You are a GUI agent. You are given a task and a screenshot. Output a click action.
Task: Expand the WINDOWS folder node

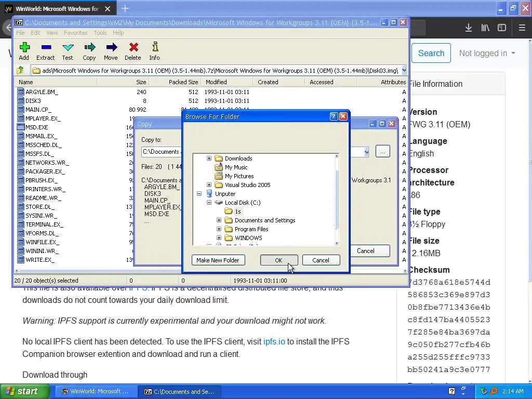219,238
